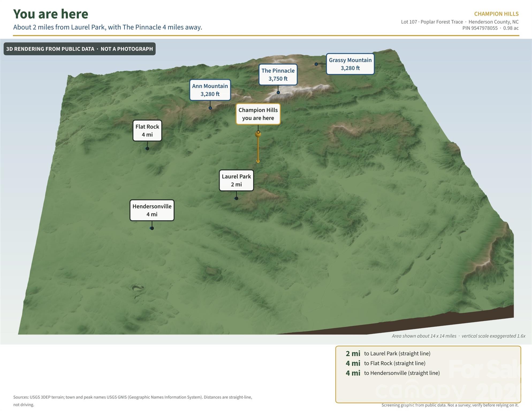Click the 2 mi to Laurel Park legend row

388,353
